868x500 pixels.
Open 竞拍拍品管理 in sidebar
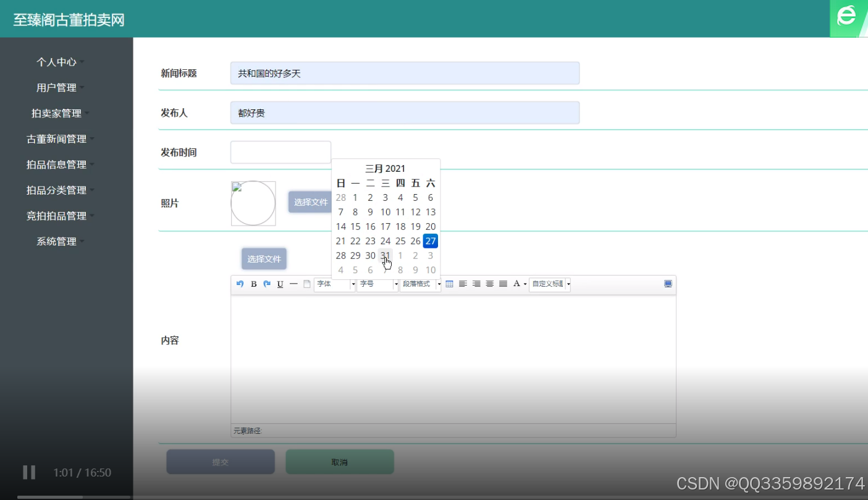(x=60, y=216)
